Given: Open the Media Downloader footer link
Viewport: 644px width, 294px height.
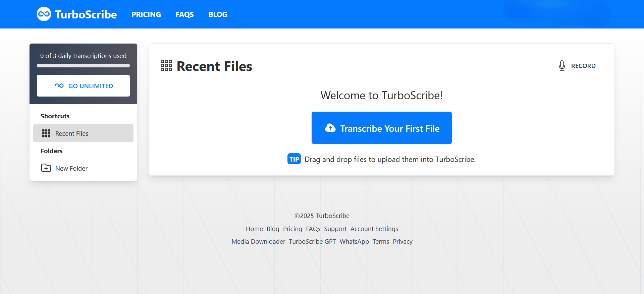Looking at the screenshot, I should tap(258, 241).
